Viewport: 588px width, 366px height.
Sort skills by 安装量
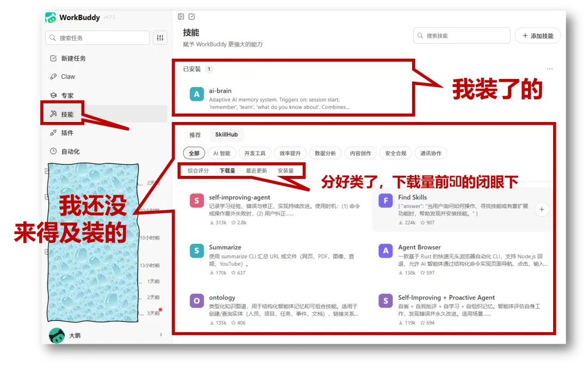pos(286,170)
